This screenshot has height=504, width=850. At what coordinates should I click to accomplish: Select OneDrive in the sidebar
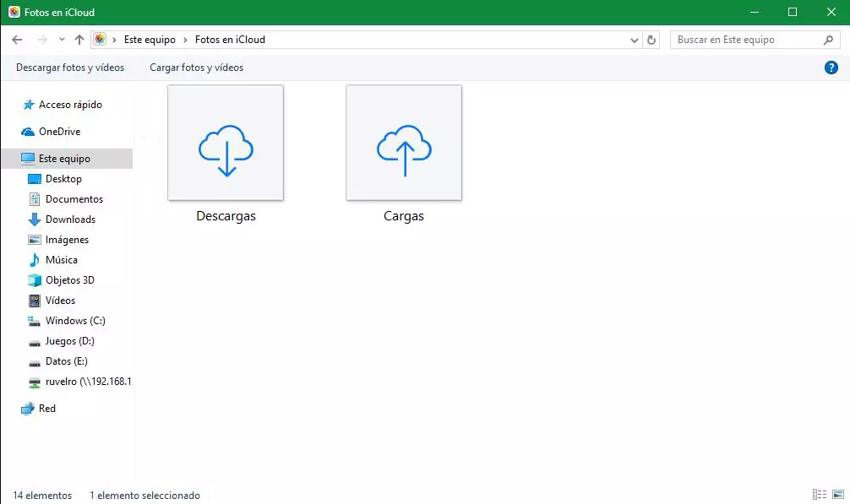coord(59,132)
